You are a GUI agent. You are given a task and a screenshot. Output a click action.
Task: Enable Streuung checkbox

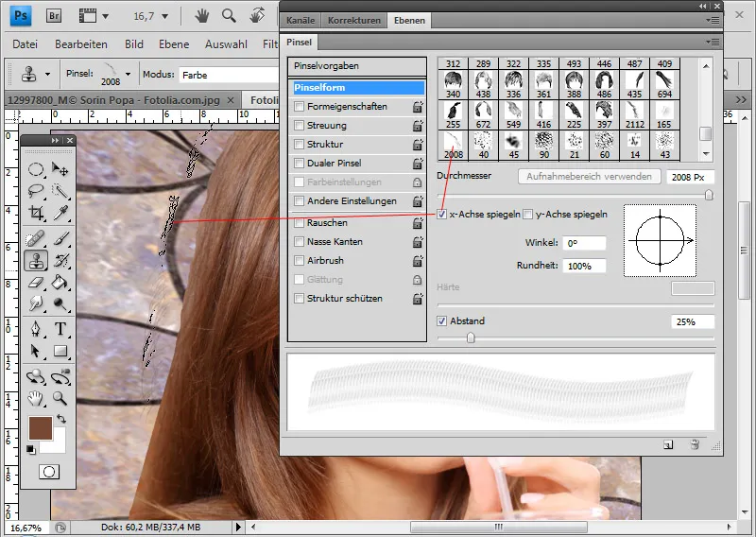299,126
